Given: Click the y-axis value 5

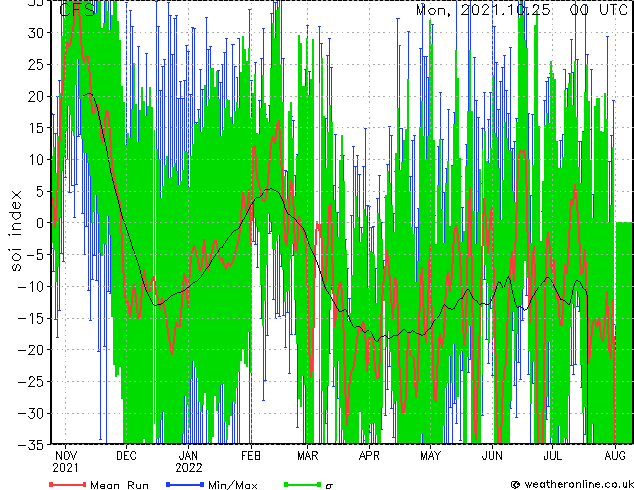Looking at the screenshot, I should click(39, 191).
